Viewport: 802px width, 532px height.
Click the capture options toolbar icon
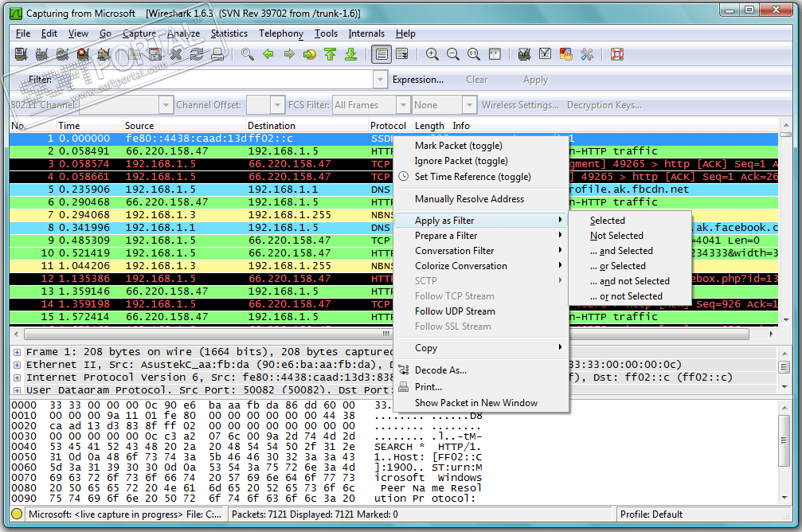(42, 54)
